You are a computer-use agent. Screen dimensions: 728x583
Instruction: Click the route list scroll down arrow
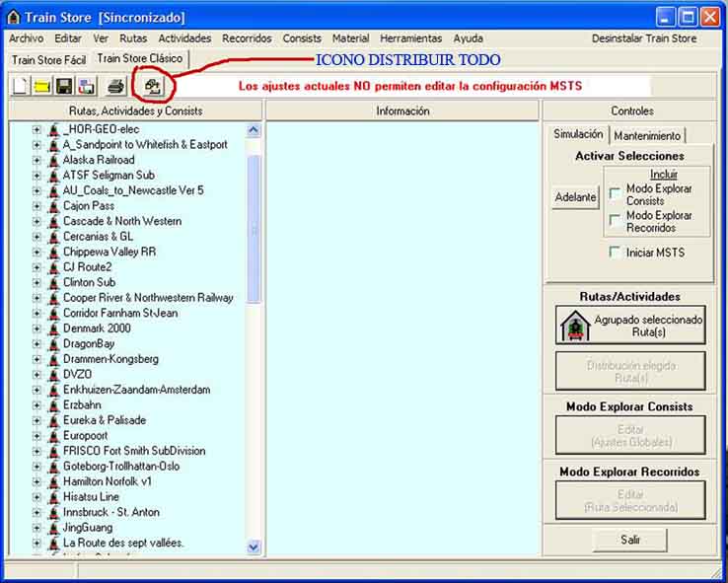click(254, 547)
